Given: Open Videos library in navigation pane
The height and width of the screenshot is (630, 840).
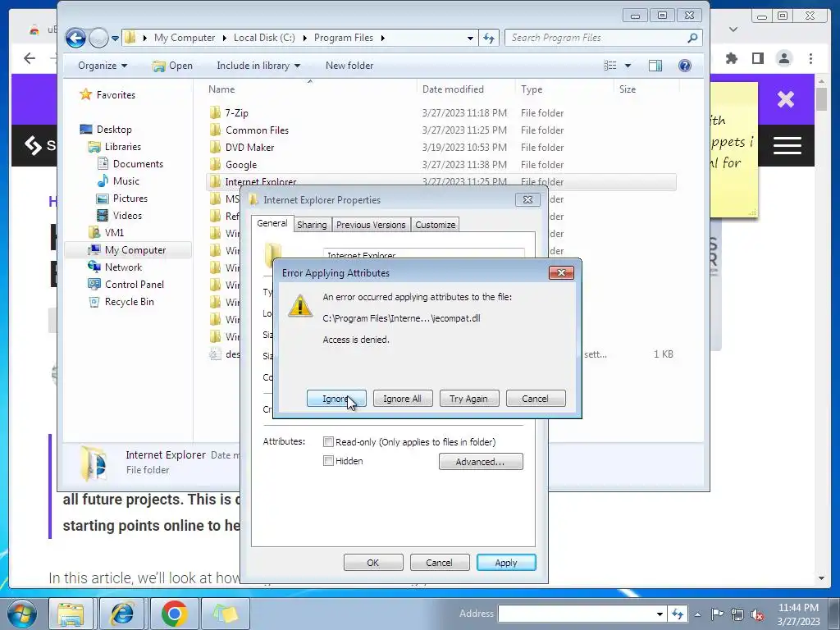Looking at the screenshot, I should (120, 216).
